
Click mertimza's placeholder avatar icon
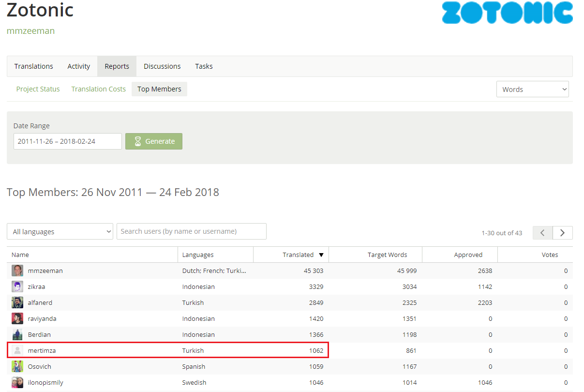coord(17,350)
